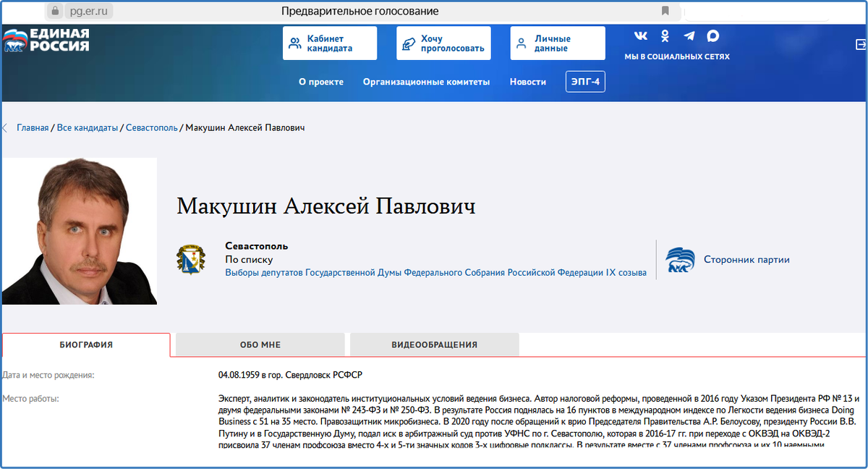Open Telegram social network icon
This screenshot has height=469, width=868.
(x=689, y=36)
